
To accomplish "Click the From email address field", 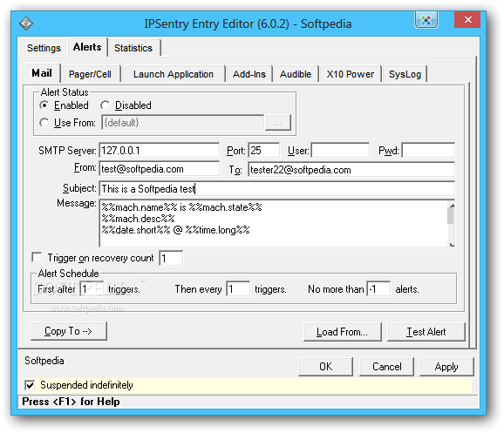I will [x=159, y=169].
